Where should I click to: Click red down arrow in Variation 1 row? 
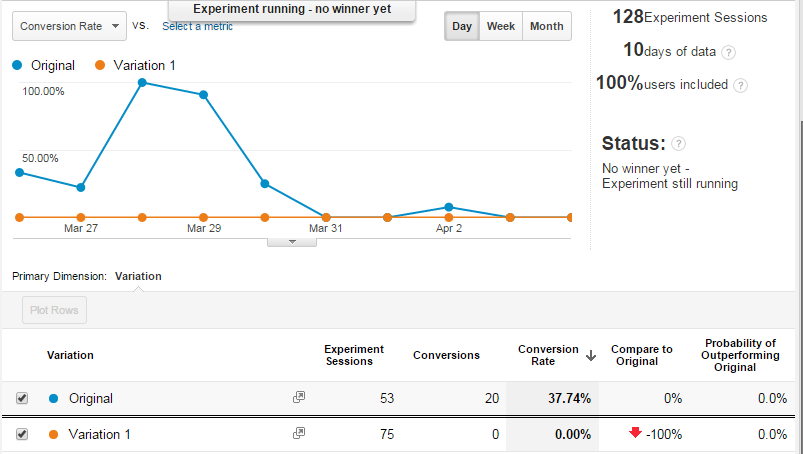pos(634,433)
